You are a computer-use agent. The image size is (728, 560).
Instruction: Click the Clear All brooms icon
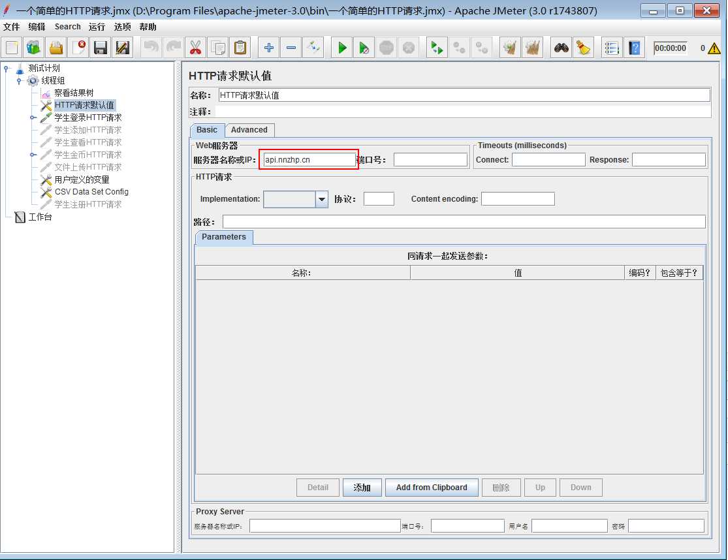pyautogui.click(x=533, y=48)
